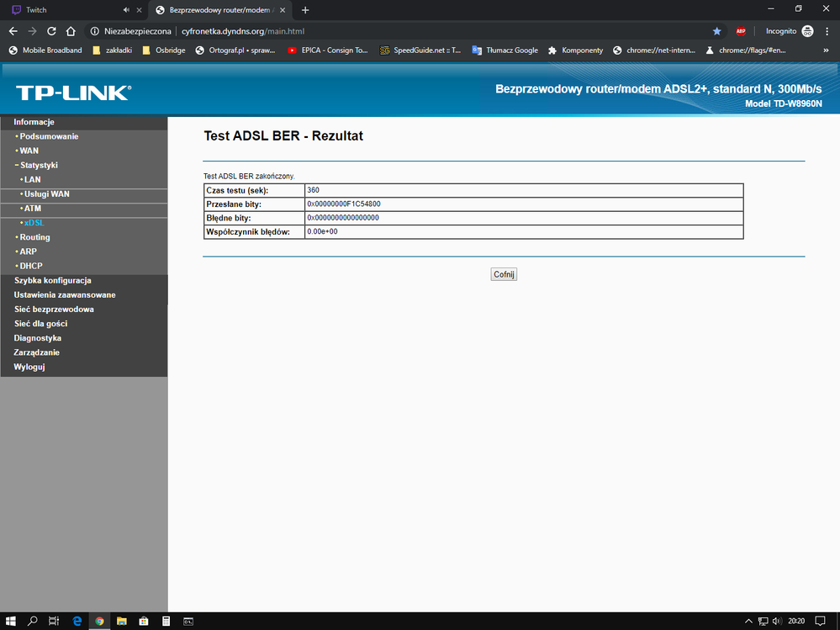Screen dimensions: 840x630
Task: Collapse the Statystyki menu section
Action: pyautogui.click(x=36, y=165)
